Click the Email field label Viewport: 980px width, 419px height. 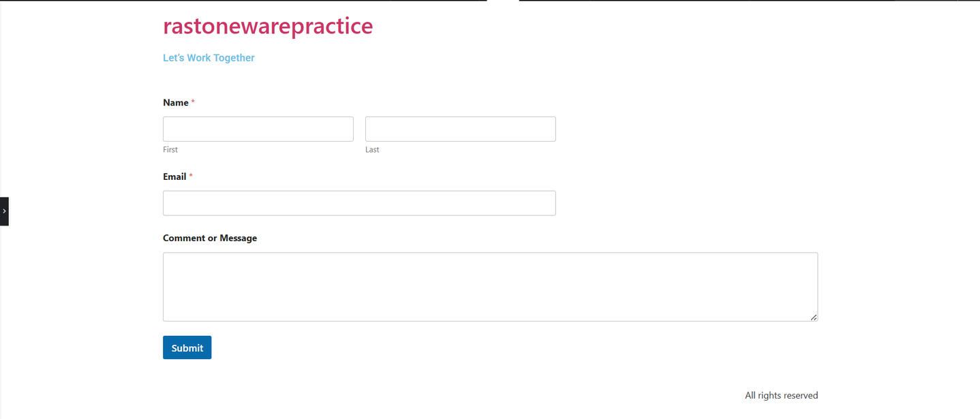point(174,176)
